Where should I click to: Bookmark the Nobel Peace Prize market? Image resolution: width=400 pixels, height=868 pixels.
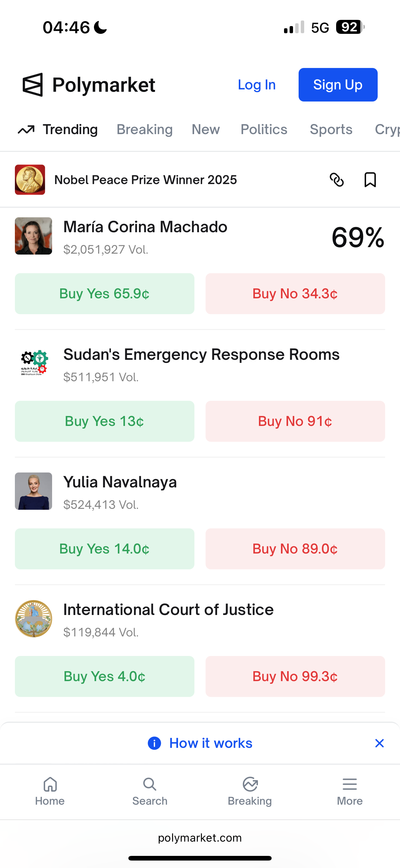370,180
